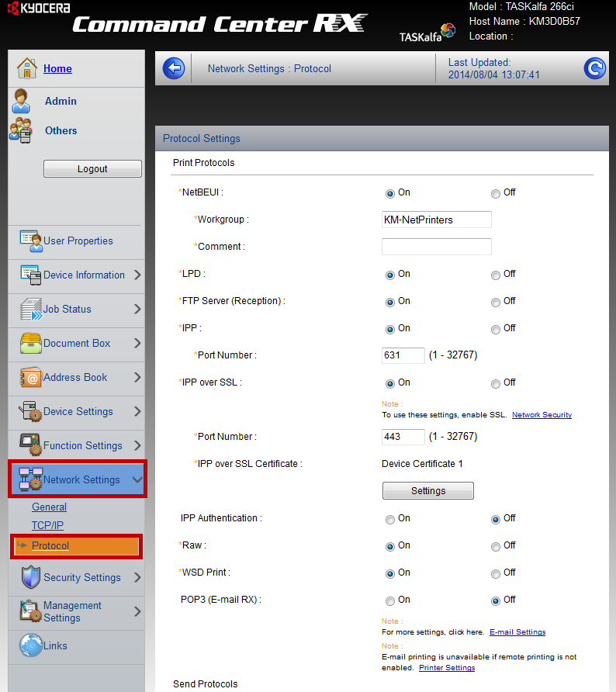Click the User Properties icon
This screenshot has width=616, height=692.
click(x=31, y=241)
